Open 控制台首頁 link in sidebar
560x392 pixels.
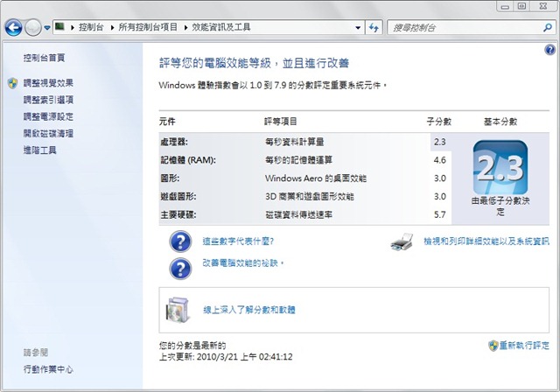pos(44,58)
